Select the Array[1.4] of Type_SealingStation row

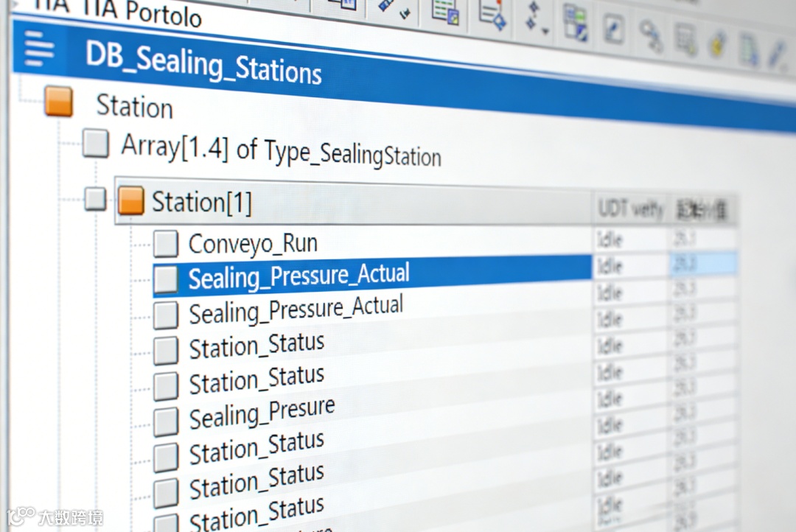click(x=281, y=151)
